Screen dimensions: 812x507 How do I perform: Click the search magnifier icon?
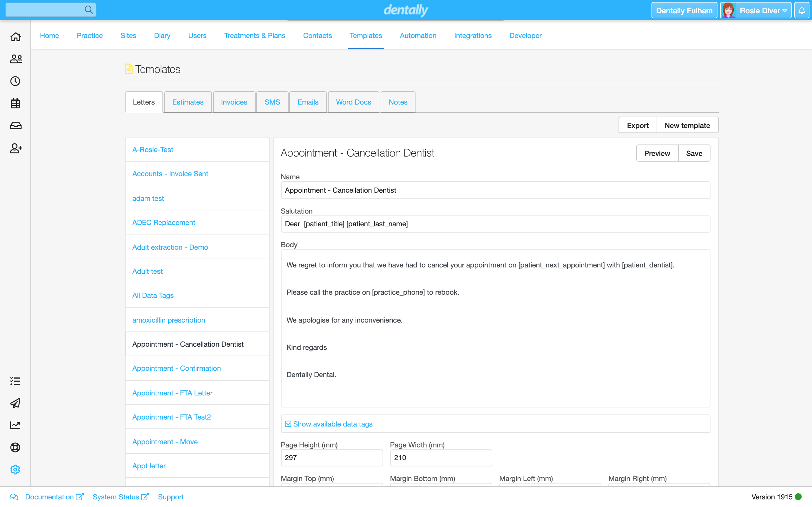click(x=88, y=10)
